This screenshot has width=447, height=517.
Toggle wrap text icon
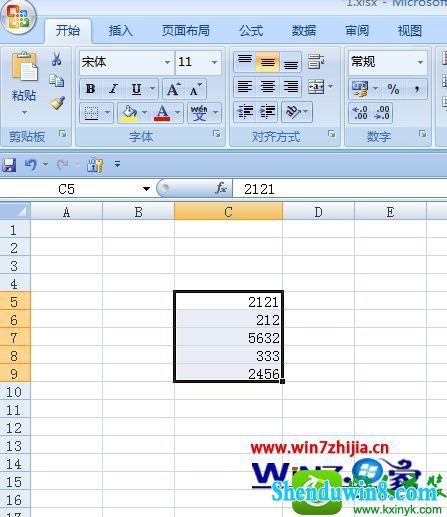click(315, 62)
